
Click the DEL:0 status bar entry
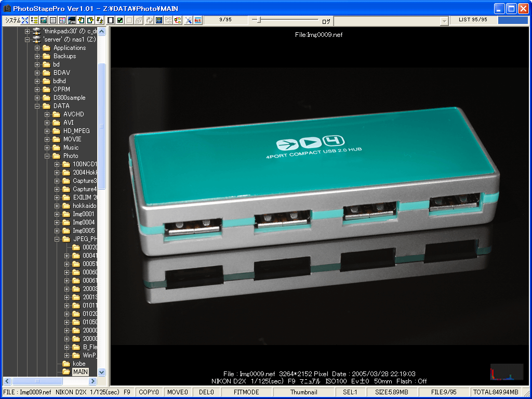coord(206,392)
